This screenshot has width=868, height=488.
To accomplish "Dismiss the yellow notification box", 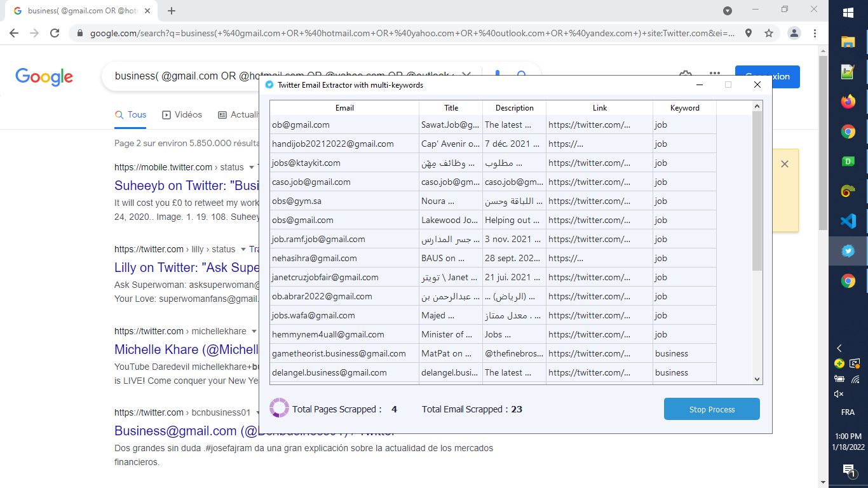I will (x=785, y=164).
